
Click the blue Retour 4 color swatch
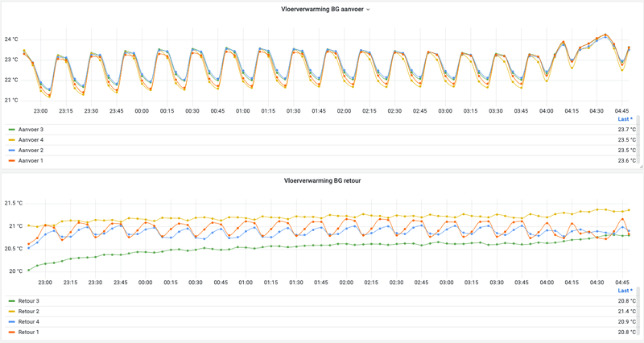(x=12, y=321)
